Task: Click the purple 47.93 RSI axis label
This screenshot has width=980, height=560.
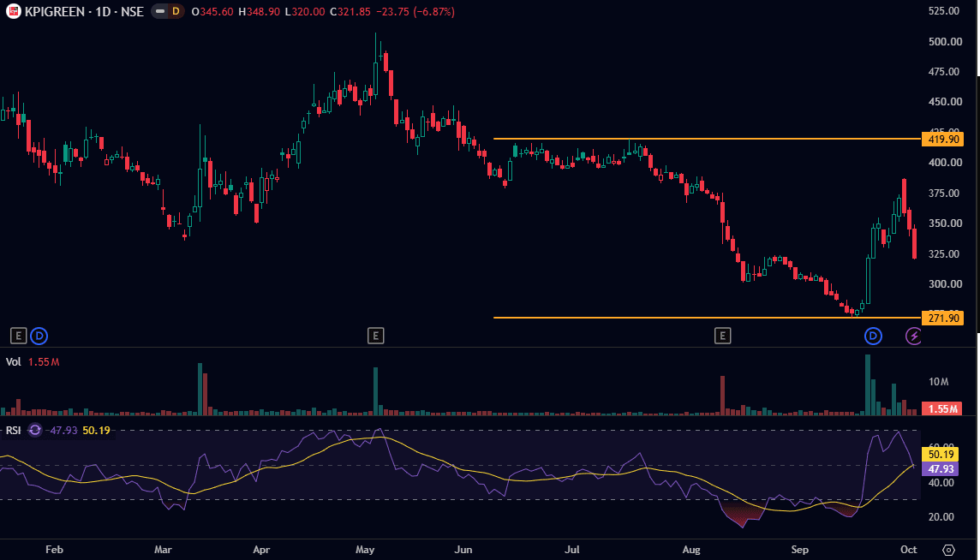Action: pyautogui.click(x=941, y=468)
